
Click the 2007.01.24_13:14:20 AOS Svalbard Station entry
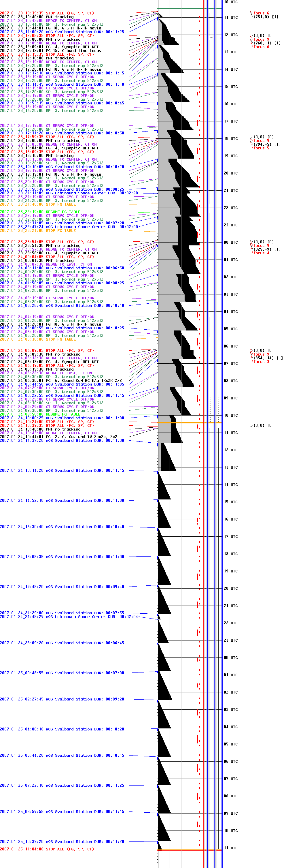coord(62,470)
